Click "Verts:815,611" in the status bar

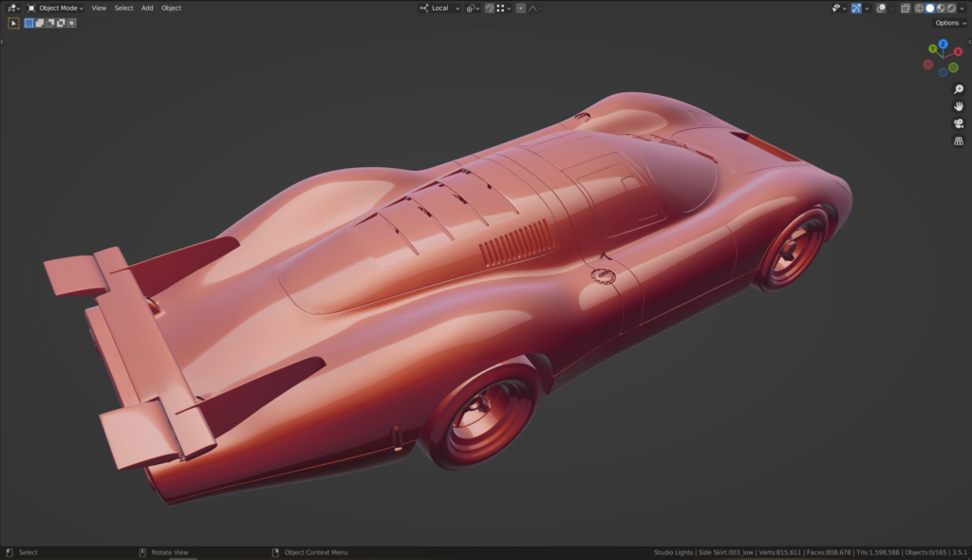pyautogui.click(x=780, y=552)
